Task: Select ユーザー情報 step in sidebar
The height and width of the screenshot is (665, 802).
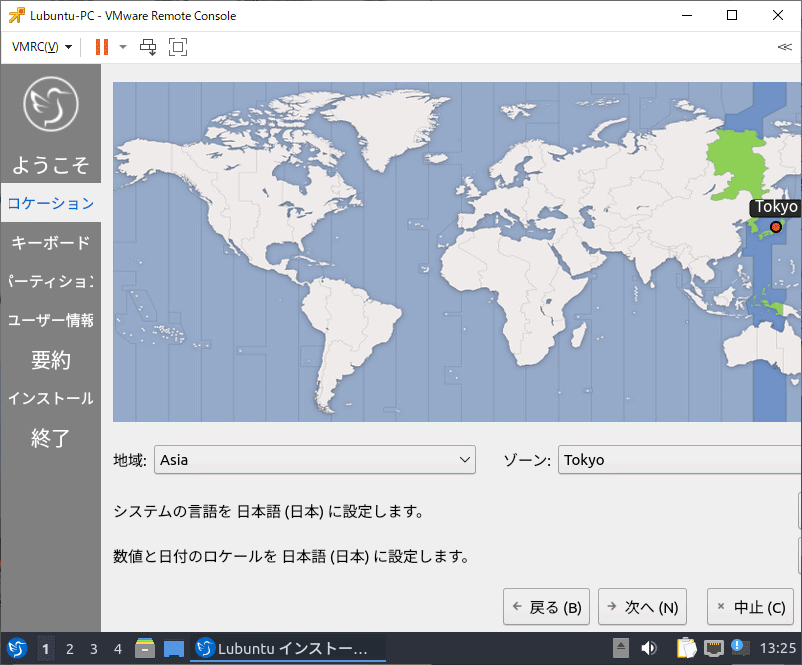Action: [51, 320]
